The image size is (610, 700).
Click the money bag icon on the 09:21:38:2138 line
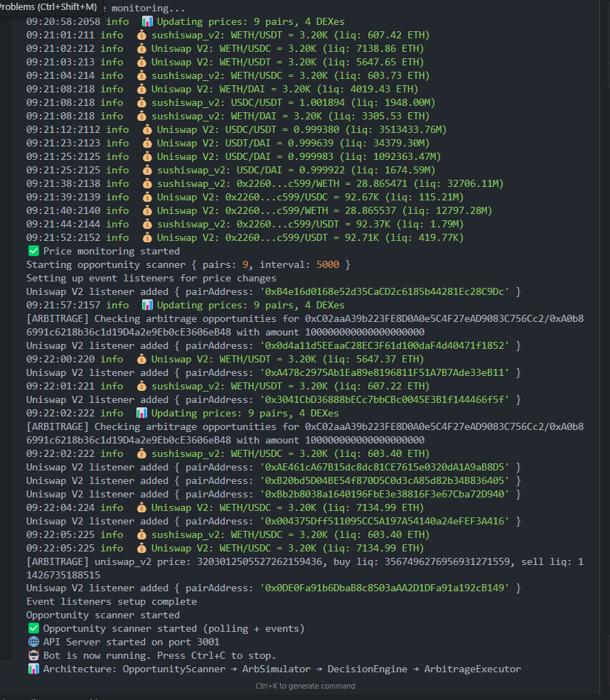click(147, 183)
